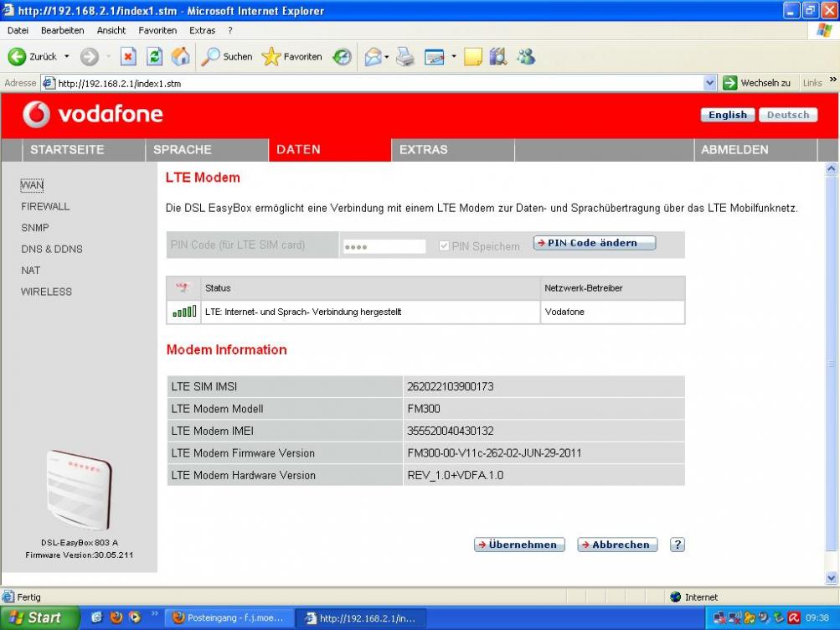Image resolution: width=840 pixels, height=630 pixels.
Task: Open WIRELESS settings in the sidebar
Action: [46, 292]
